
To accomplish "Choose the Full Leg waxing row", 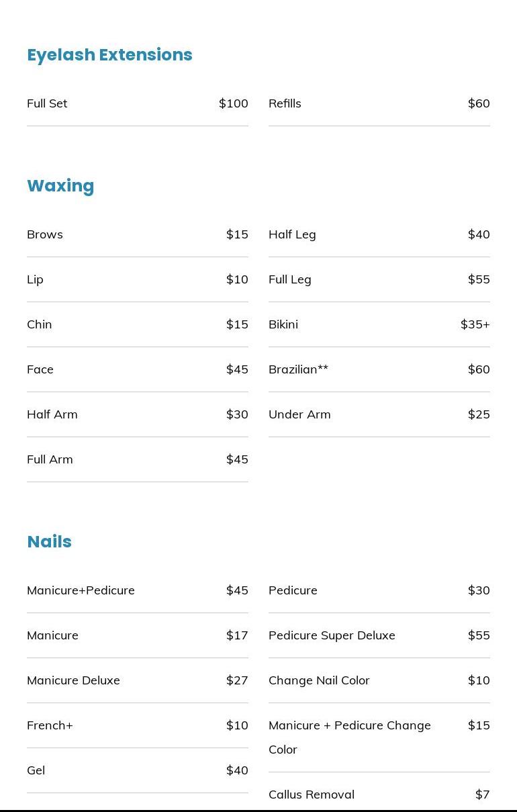I will click(379, 279).
